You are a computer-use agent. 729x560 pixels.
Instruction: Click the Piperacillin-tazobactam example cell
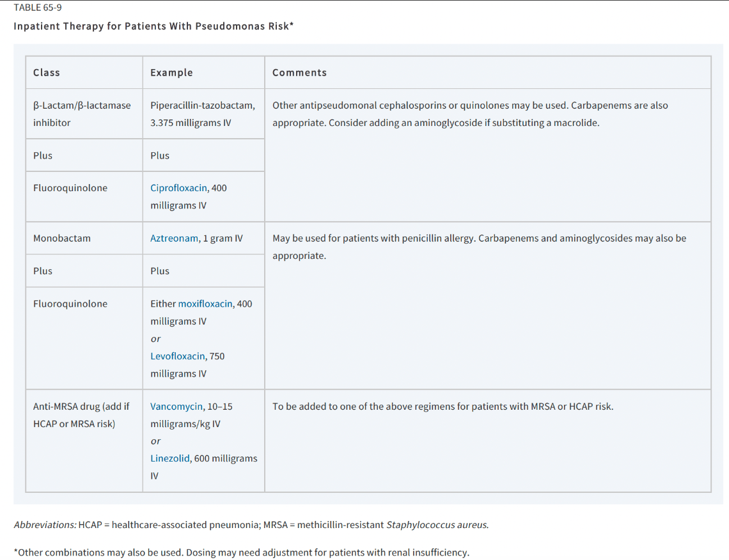tap(203, 114)
